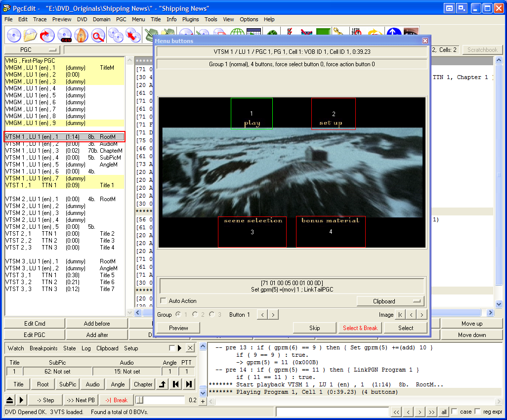507x420 pixels.
Task: Tick the case checkbox
Action: 455,412
